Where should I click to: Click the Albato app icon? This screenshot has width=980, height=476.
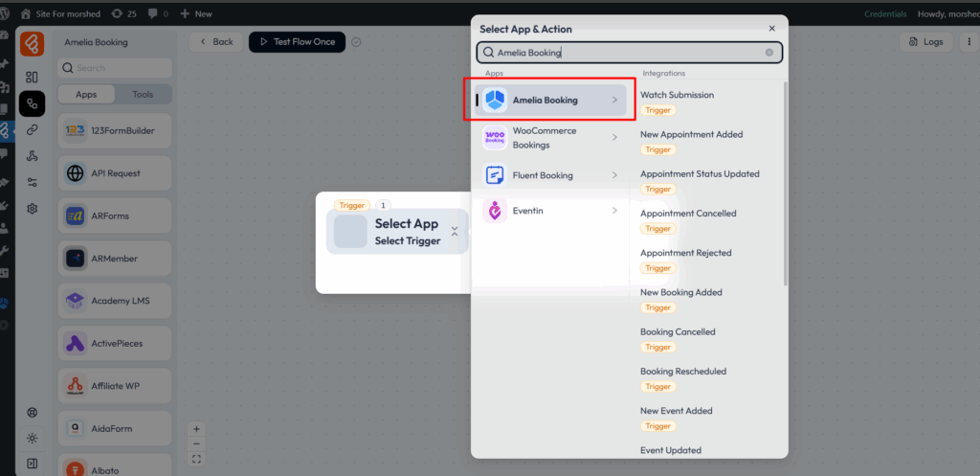pos(76,468)
